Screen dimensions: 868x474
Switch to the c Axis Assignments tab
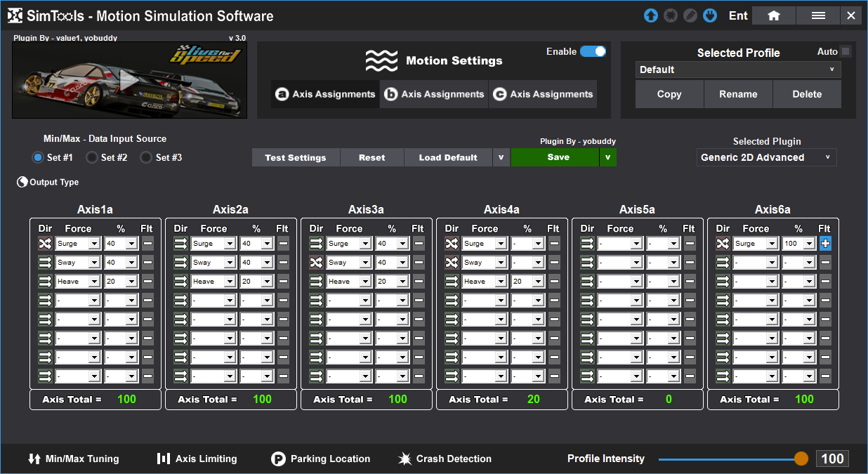[543, 94]
